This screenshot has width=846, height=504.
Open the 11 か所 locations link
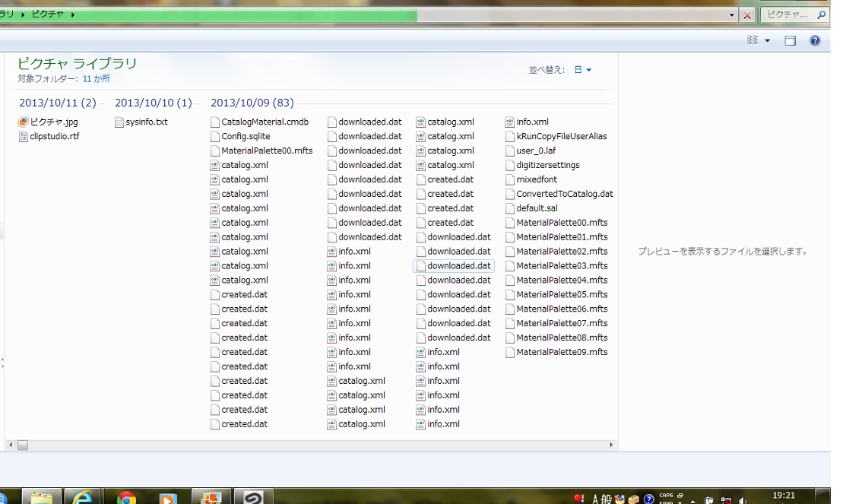click(x=96, y=79)
